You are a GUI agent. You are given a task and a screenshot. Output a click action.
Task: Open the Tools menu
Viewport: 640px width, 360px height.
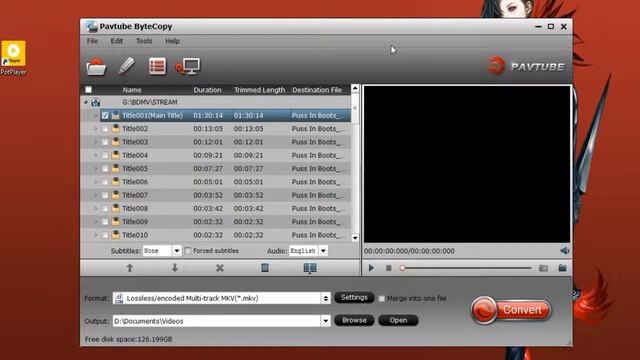point(144,41)
